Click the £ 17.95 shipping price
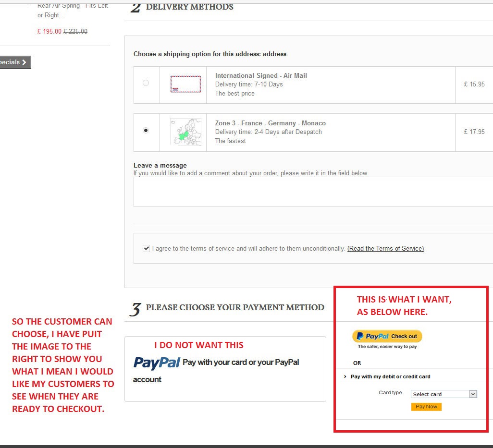This screenshot has width=493, height=448. coord(474,132)
